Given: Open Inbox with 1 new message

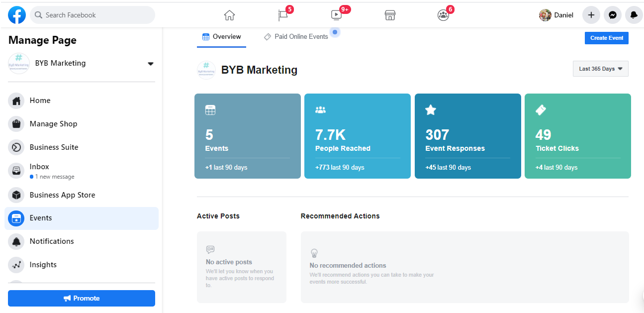Looking at the screenshot, I should [x=82, y=171].
